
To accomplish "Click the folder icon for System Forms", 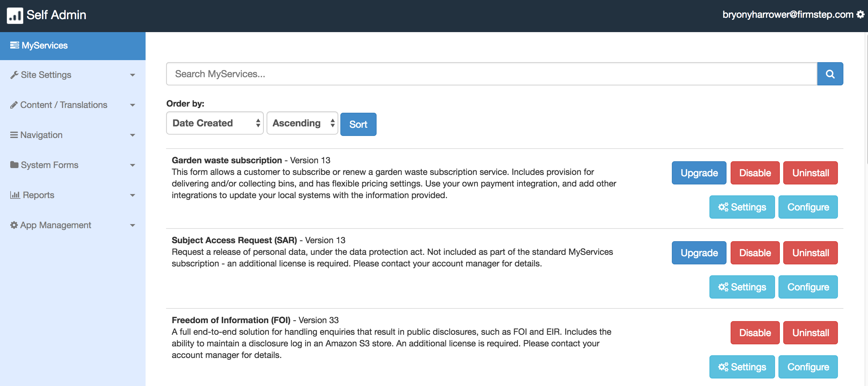I will pyautogui.click(x=14, y=165).
